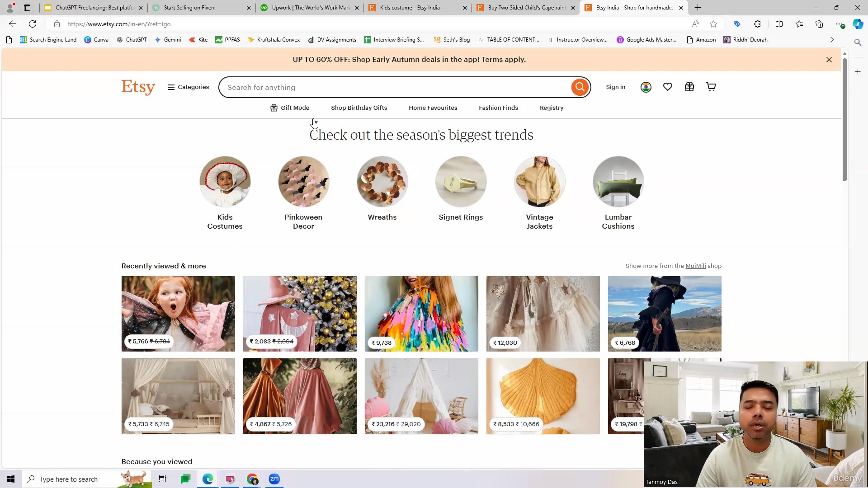The height and width of the screenshot is (488, 868).
Task: Open Signet Rings trend
Action: point(461,189)
